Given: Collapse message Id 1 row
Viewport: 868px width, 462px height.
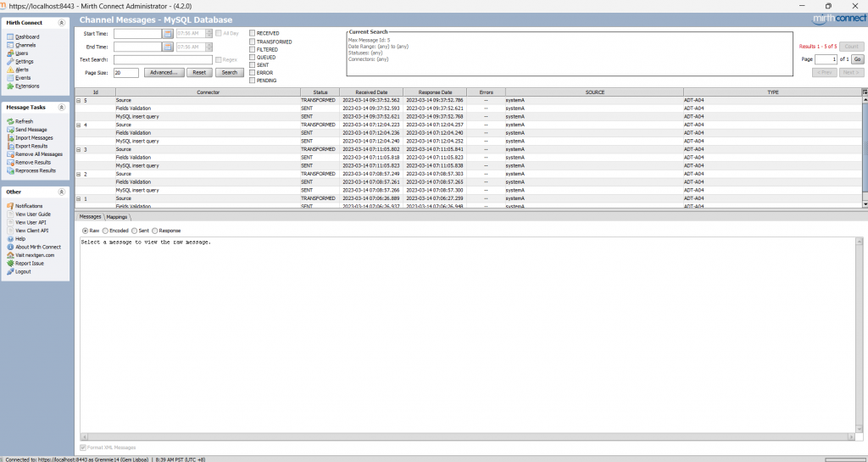Looking at the screenshot, I should pyautogui.click(x=78, y=198).
